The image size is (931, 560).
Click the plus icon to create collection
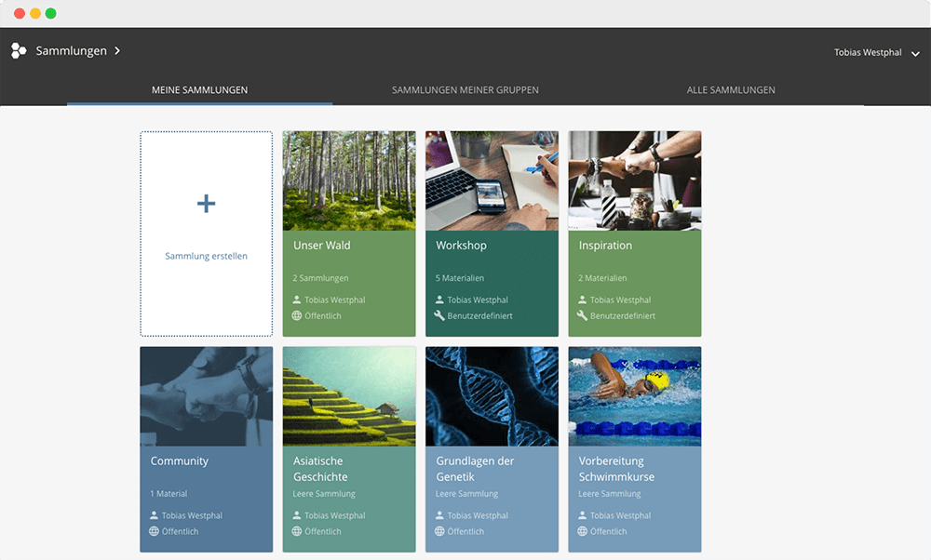pyautogui.click(x=207, y=204)
